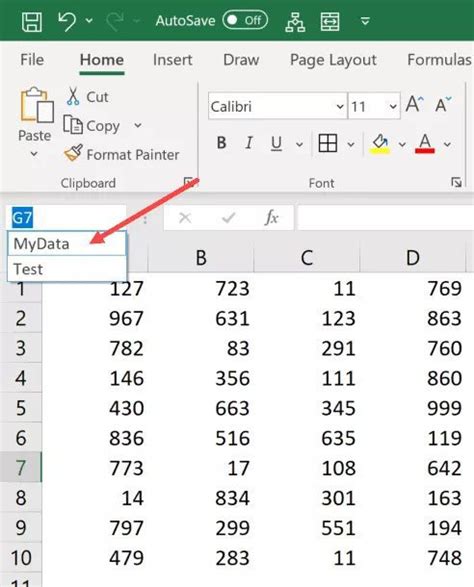Open the Formulas tab
Screen dimensions: 474x587
tap(440, 60)
